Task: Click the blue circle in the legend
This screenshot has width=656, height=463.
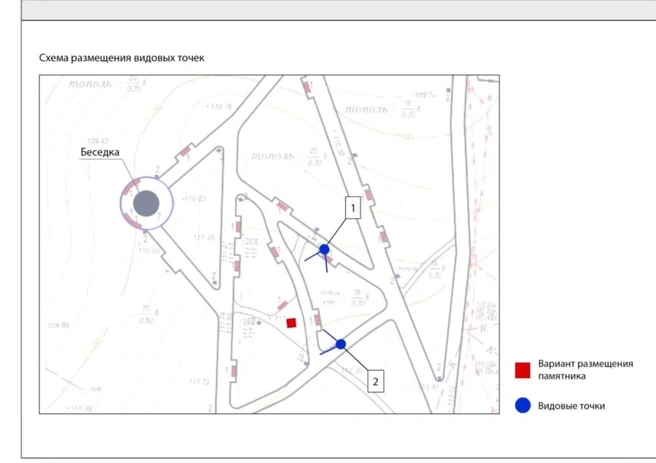Action: [x=523, y=405]
